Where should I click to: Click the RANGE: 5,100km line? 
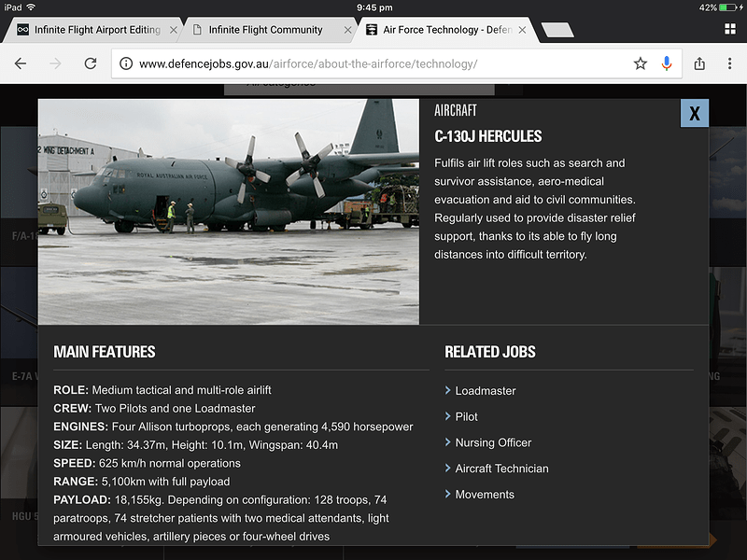[x=142, y=482]
